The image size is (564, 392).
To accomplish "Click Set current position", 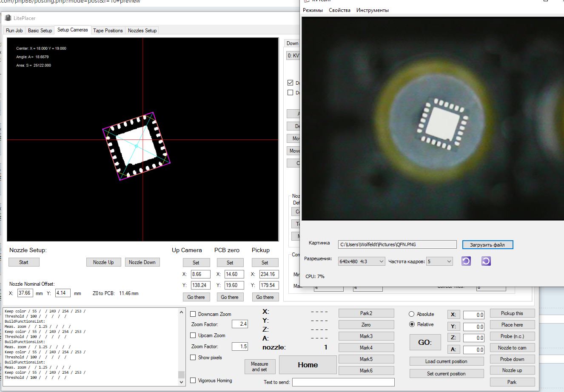I will click(x=447, y=374).
